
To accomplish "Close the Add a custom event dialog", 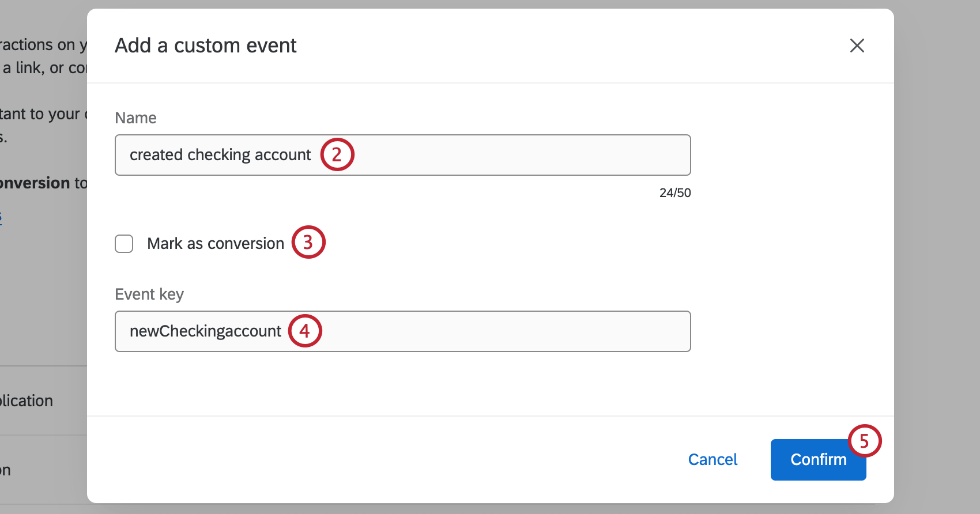I will point(857,46).
